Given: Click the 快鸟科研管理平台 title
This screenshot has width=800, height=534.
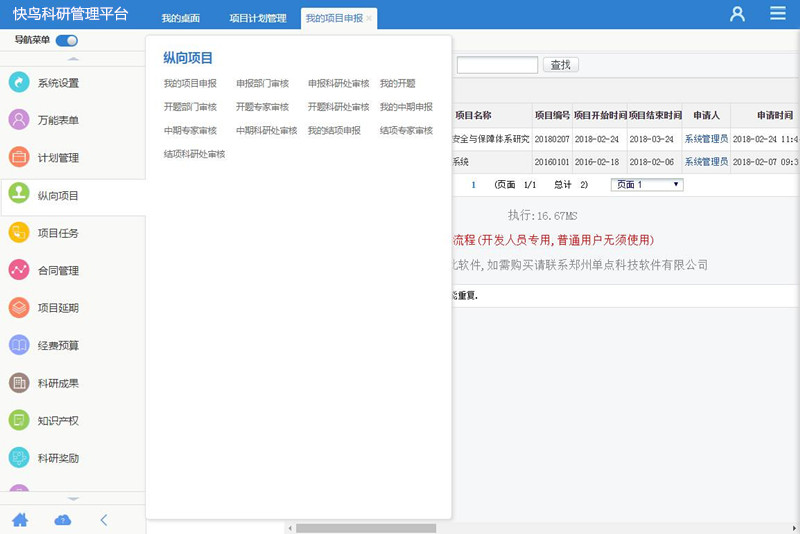Looking at the screenshot, I should [x=70, y=14].
